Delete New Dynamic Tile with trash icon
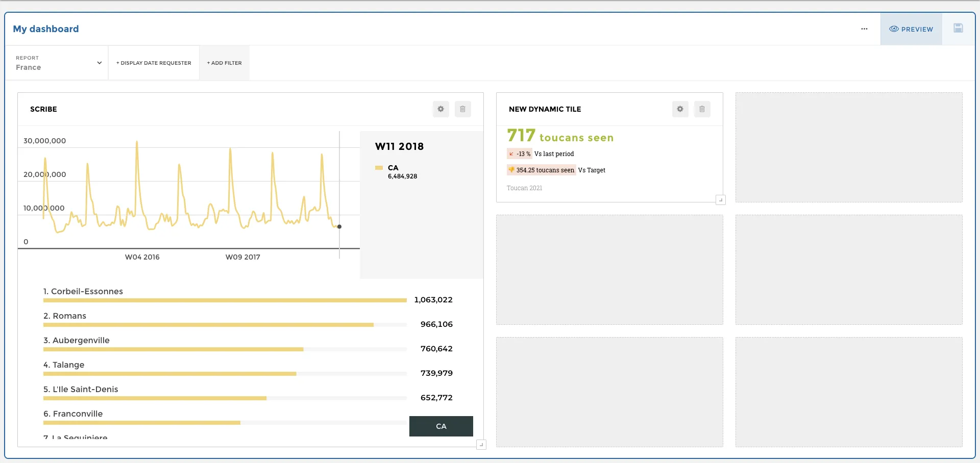 click(702, 109)
